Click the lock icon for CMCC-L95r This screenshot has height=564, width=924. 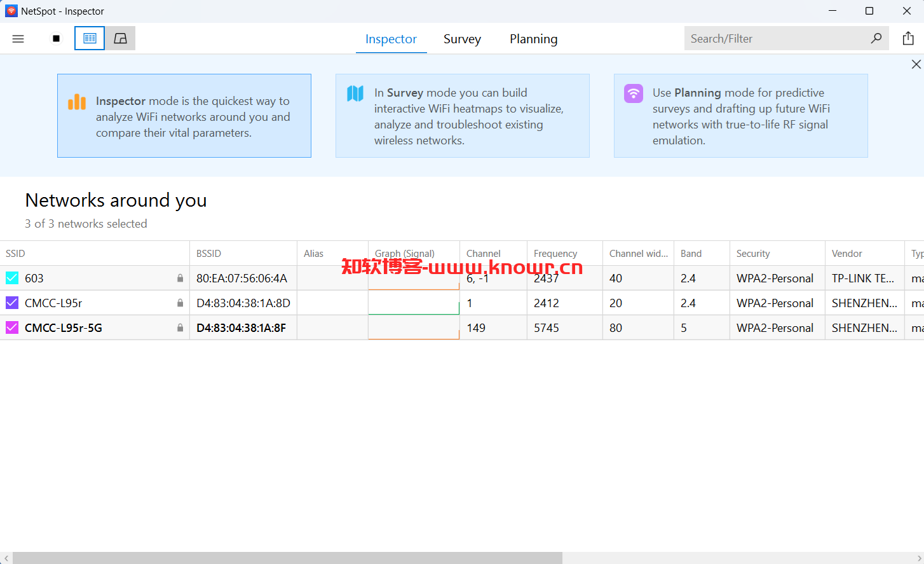pyautogui.click(x=180, y=303)
